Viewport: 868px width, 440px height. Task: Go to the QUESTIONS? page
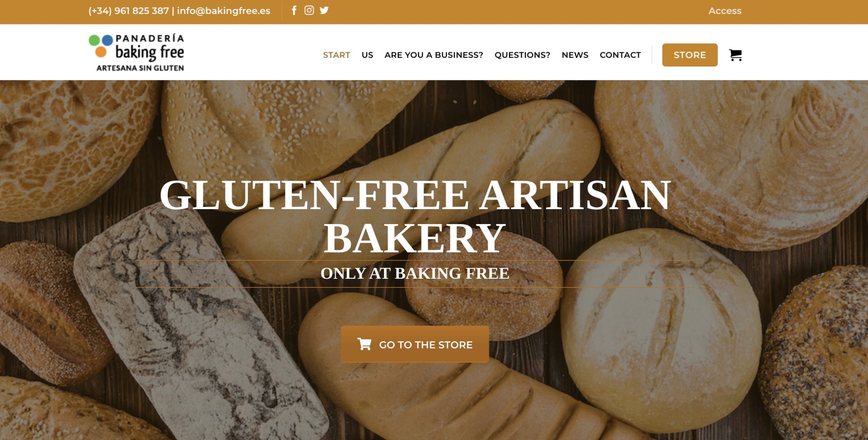tap(522, 55)
